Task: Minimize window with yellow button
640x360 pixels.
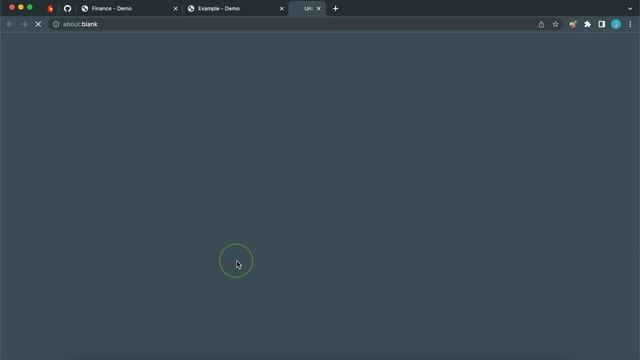Action: click(21, 7)
